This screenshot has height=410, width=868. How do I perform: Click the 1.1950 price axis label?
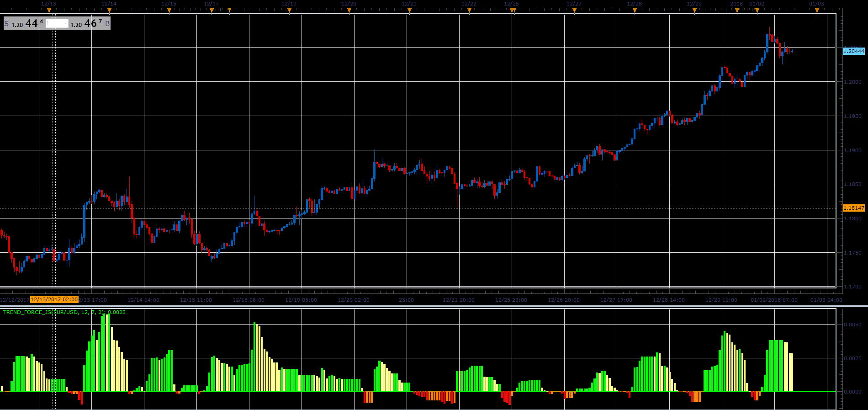(x=852, y=116)
